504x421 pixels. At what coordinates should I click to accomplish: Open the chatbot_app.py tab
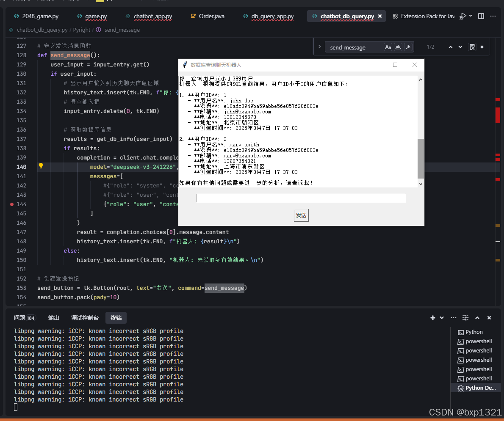pyautogui.click(x=149, y=16)
